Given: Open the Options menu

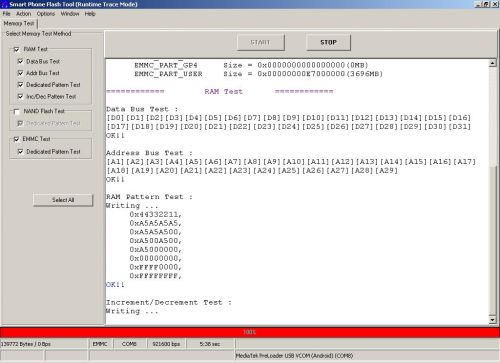Looking at the screenshot, I should (x=46, y=14).
